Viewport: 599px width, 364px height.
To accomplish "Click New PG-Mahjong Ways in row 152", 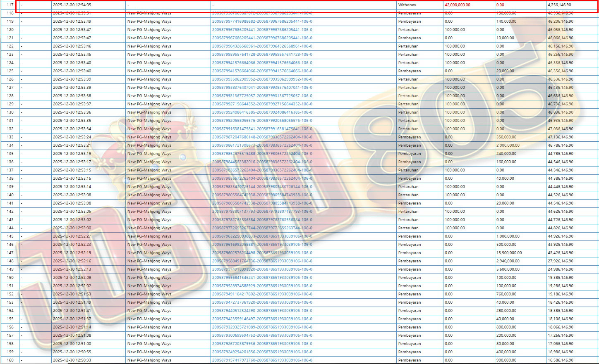I will [x=149, y=294].
